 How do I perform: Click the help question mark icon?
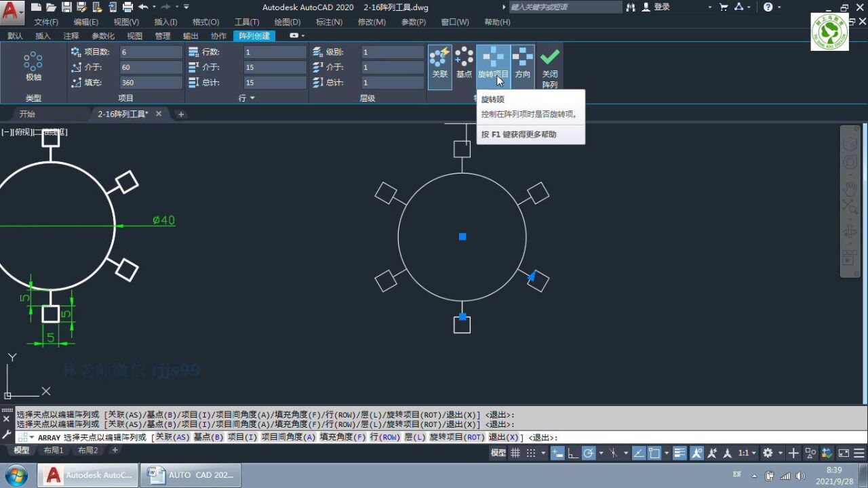[x=768, y=7]
